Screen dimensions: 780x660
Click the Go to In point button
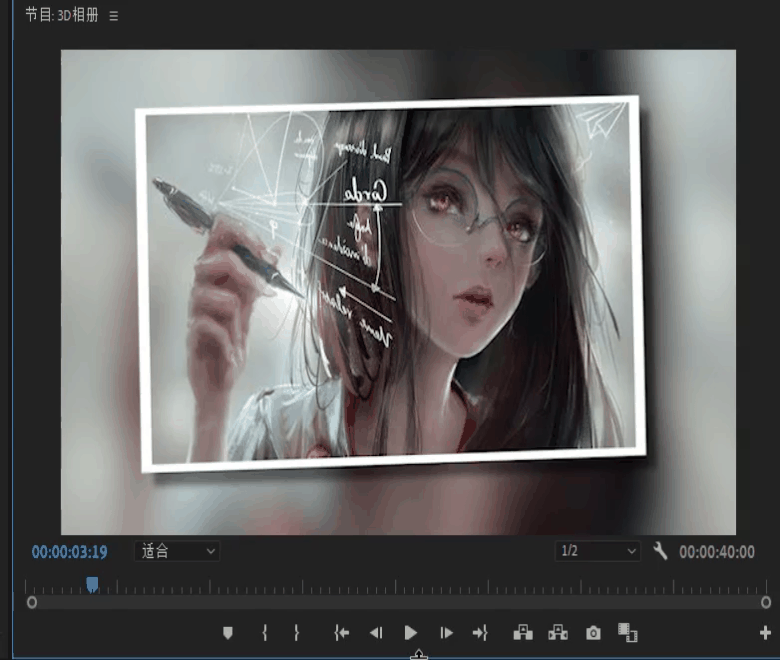tap(342, 633)
